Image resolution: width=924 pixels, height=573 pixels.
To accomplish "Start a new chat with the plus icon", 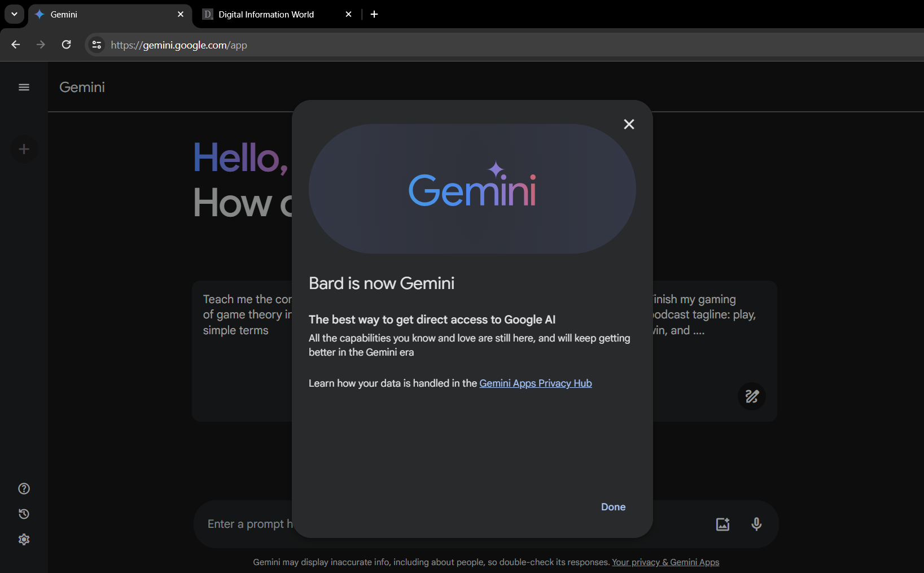I will (24, 149).
